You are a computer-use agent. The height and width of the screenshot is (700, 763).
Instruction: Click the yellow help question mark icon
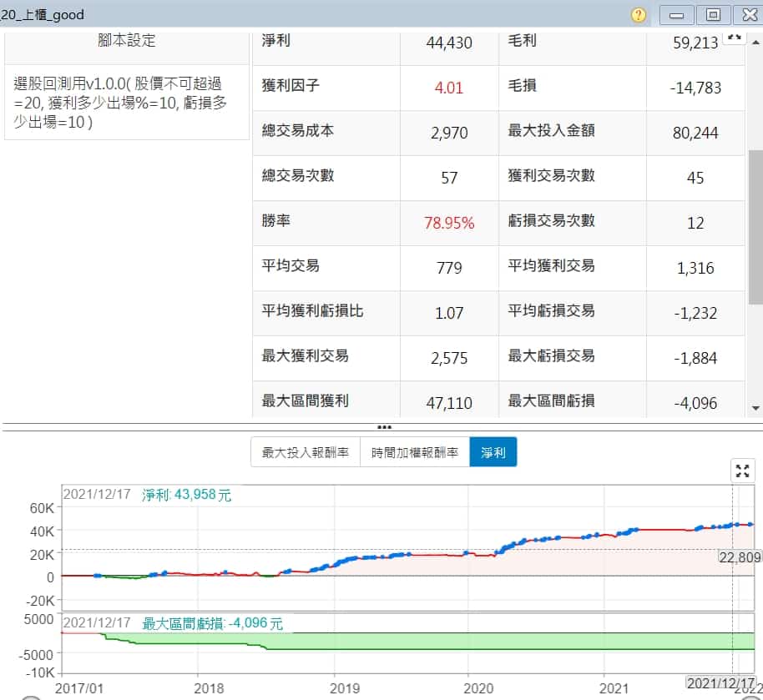tap(639, 15)
